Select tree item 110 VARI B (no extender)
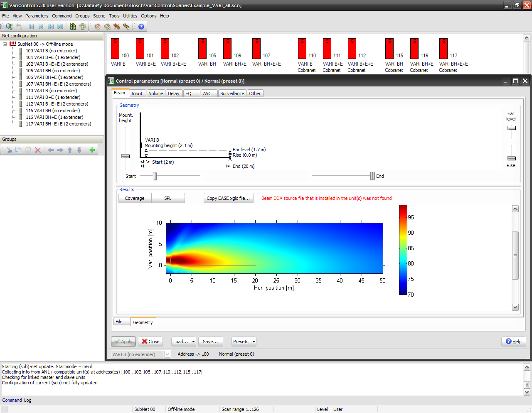Image resolution: width=532 pixels, height=413 pixels. point(51,91)
